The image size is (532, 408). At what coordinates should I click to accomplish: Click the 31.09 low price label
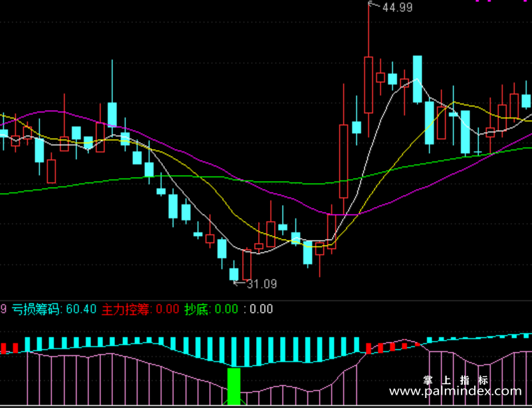click(261, 284)
